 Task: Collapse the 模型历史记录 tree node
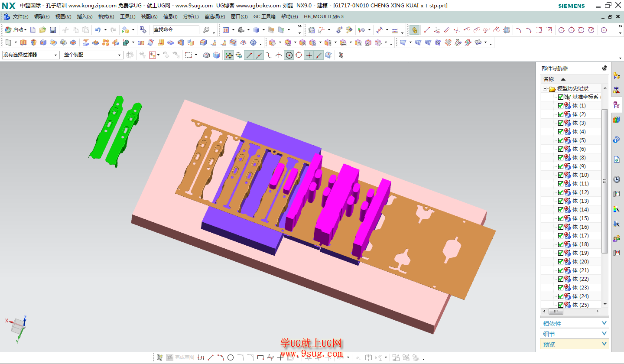[545, 89]
